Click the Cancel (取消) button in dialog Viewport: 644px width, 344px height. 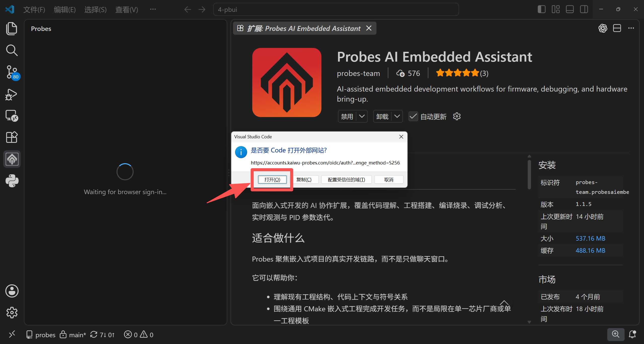pos(389,180)
